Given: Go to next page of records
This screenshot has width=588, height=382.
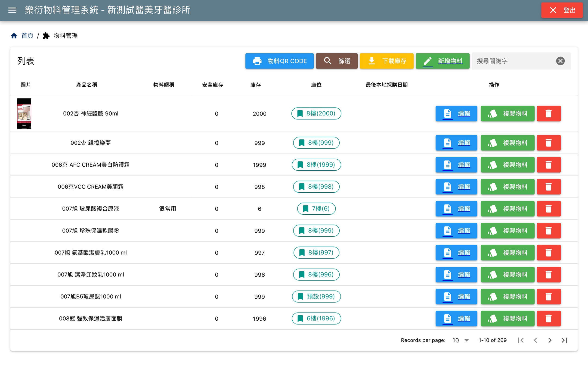Looking at the screenshot, I should click(x=550, y=340).
